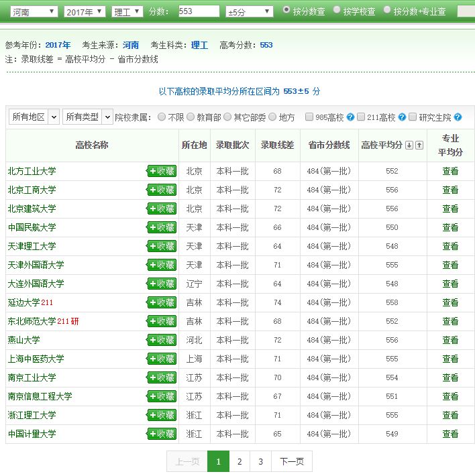Click the 分数 input field showing 553
This screenshot has height=476, width=475.
[199, 11]
